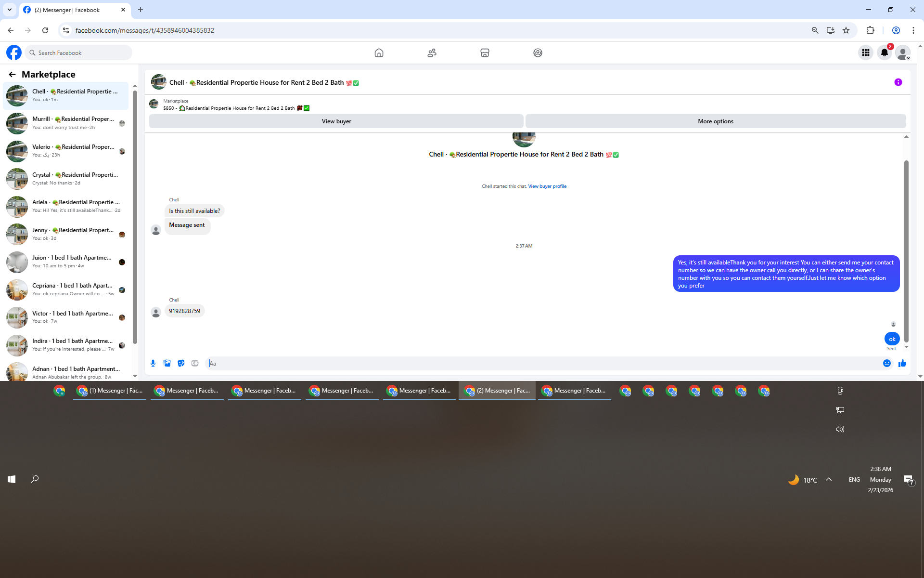Choose a sticker icon in composer
This screenshot has width=924, height=578.
(181, 363)
